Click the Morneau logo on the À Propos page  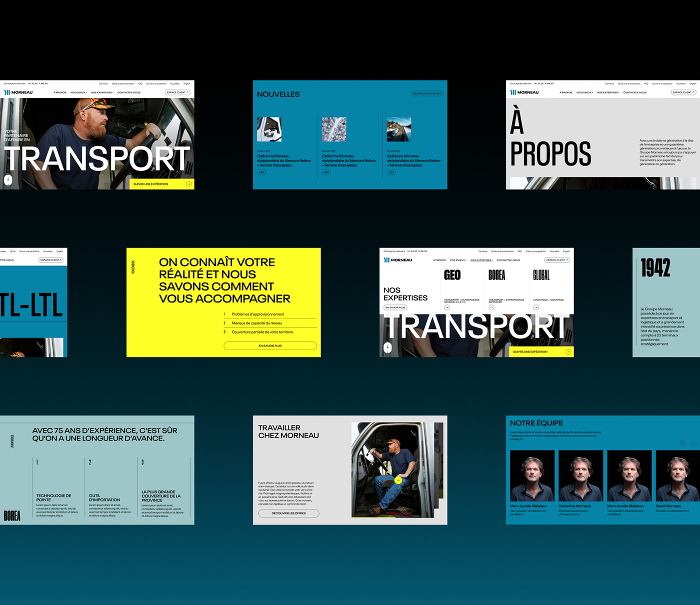coord(524,92)
